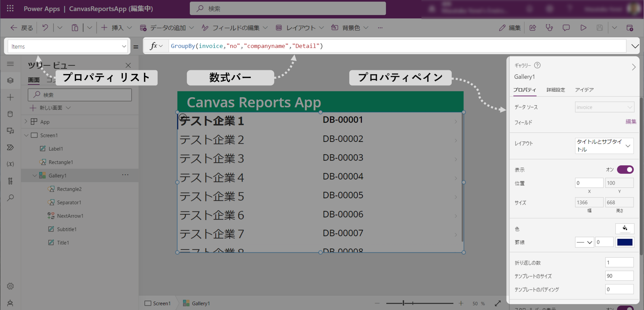
Task: Click the テンプレートのサイズ field
Action: [x=619, y=276]
